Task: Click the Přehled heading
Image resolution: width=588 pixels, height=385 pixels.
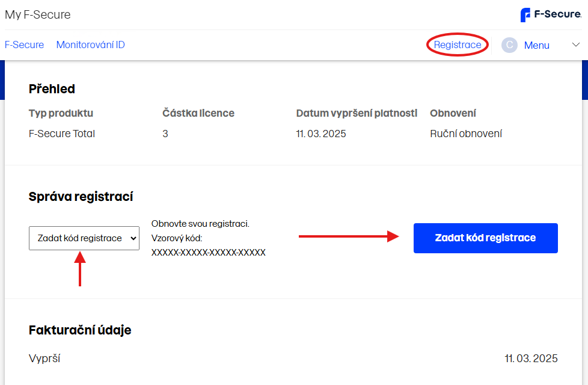Action: pyautogui.click(x=52, y=89)
